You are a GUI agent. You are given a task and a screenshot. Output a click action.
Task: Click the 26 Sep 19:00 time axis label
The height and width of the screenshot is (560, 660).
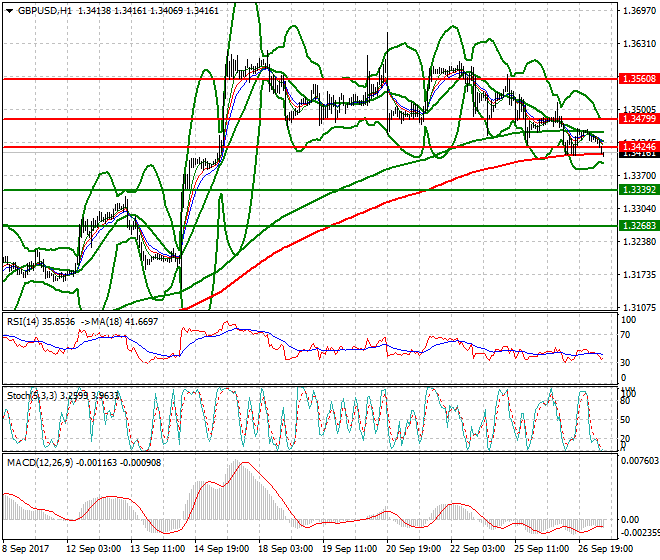tap(605, 549)
